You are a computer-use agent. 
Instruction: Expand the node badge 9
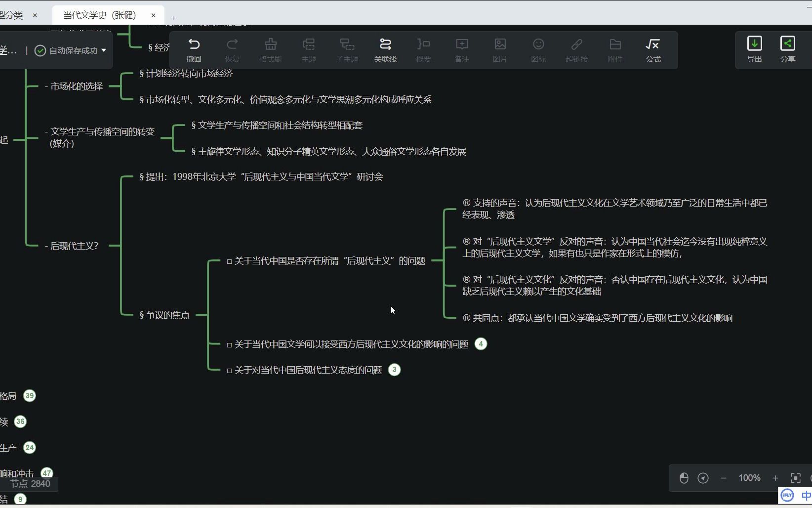point(20,499)
